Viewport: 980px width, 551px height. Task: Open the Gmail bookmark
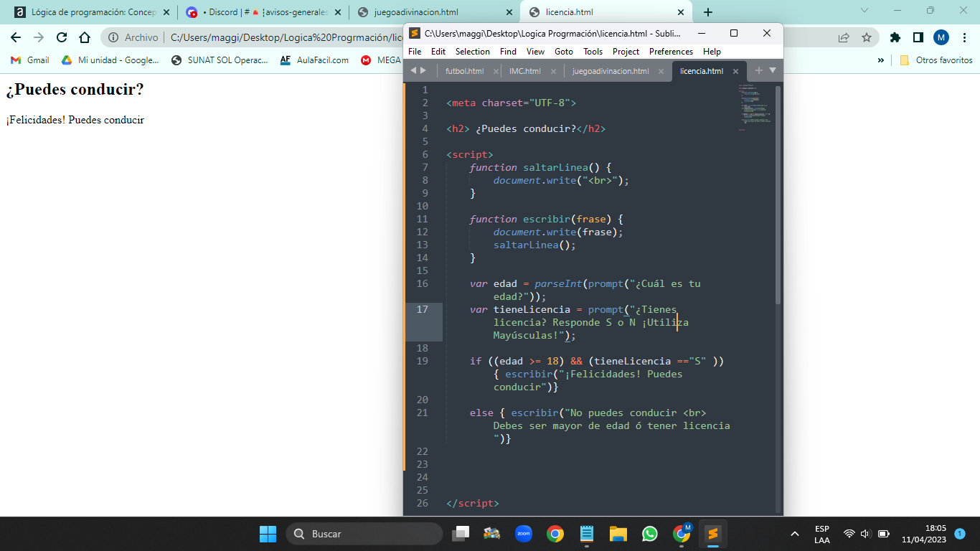pos(30,60)
